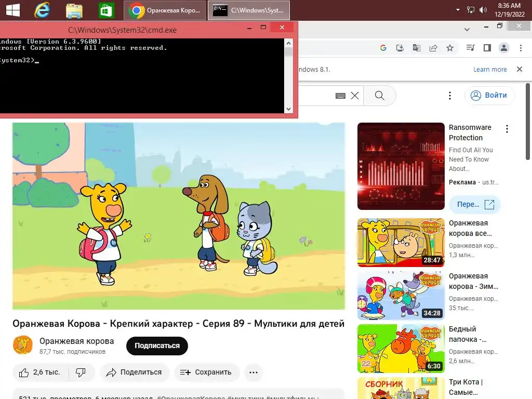532x399 pixels.
Task: Click the 87,7 тыс. подписчиков text
Action: click(72, 352)
